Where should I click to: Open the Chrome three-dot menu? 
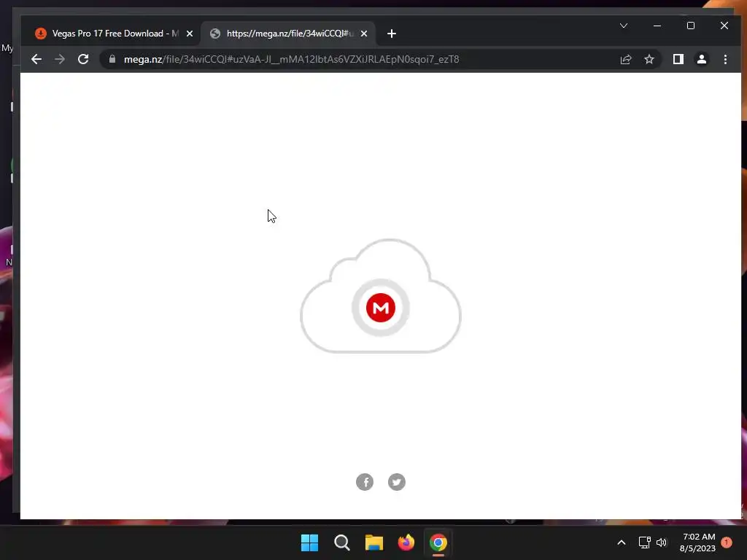click(725, 59)
